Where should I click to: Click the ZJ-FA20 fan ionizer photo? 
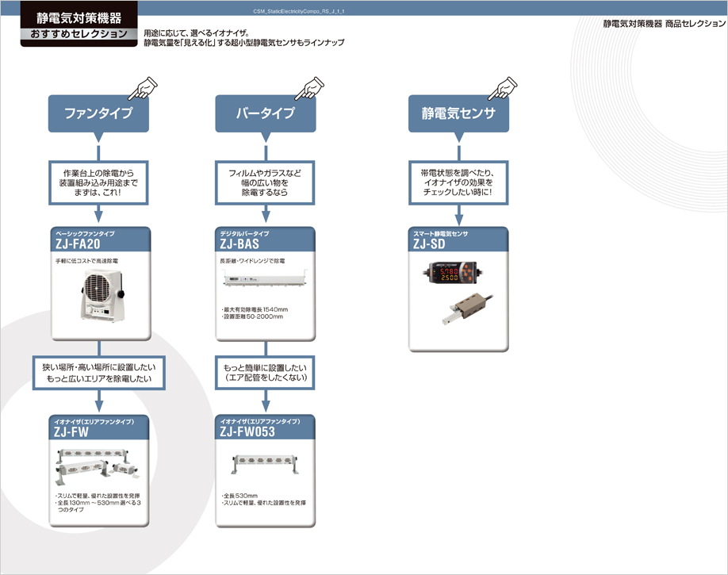[x=102, y=295]
